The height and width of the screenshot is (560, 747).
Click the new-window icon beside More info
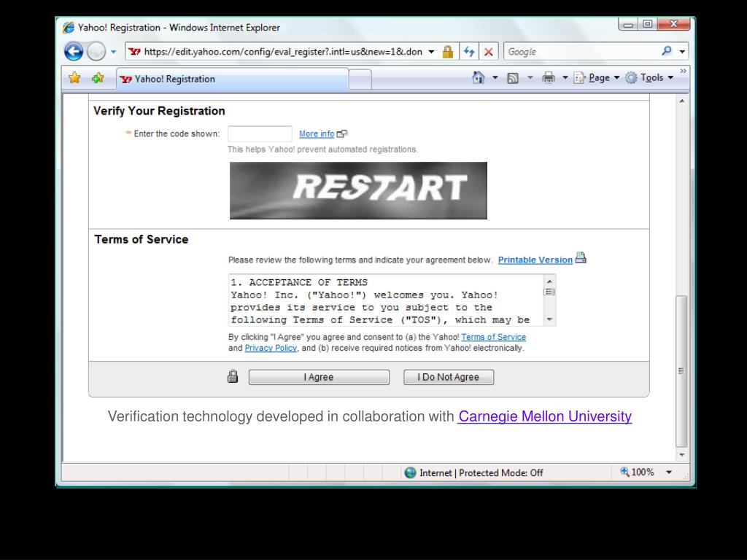342,134
